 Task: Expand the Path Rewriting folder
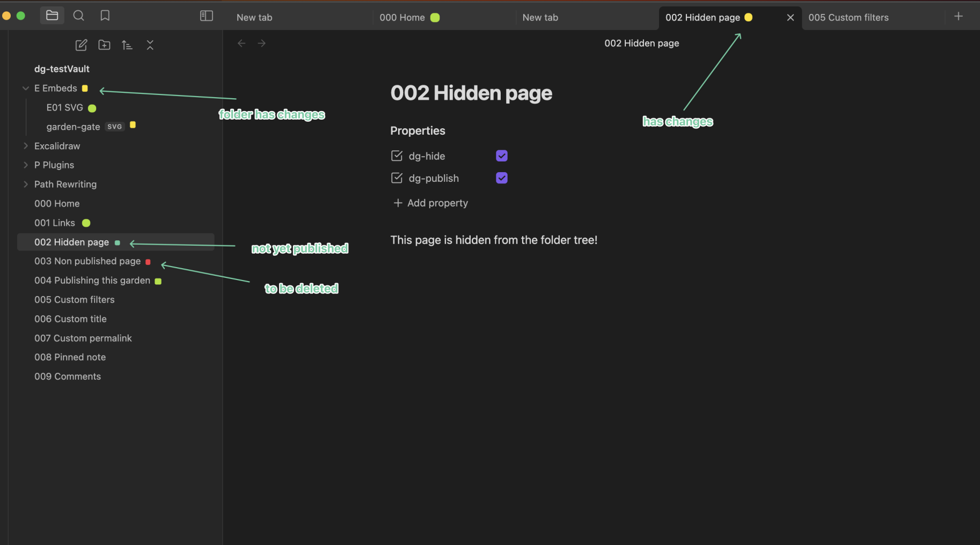pyautogui.click(x=26, y=184)
